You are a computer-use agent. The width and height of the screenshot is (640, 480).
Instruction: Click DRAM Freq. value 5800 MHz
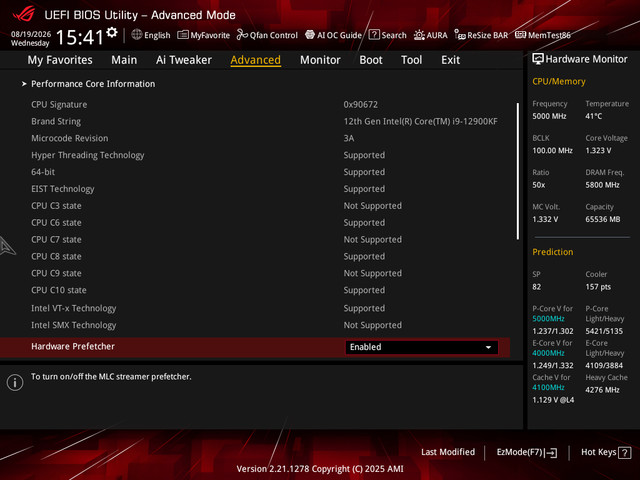tap(602, 185)
